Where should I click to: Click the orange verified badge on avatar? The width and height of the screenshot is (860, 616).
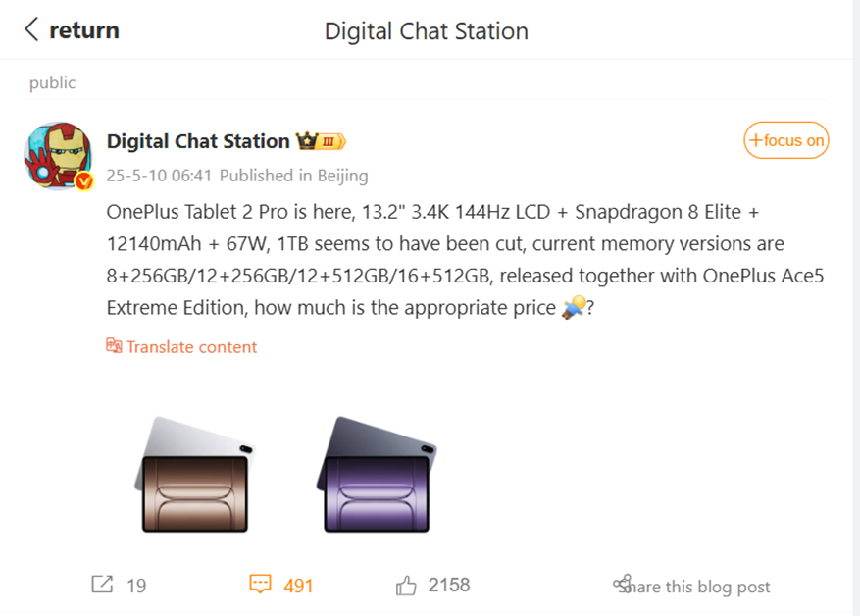click(84, 180)
